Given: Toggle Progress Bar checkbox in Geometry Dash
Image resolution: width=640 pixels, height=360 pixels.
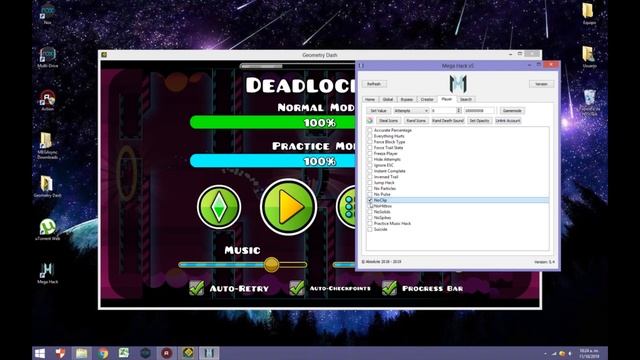Looking at the screenshot, I should coord(389,288).
